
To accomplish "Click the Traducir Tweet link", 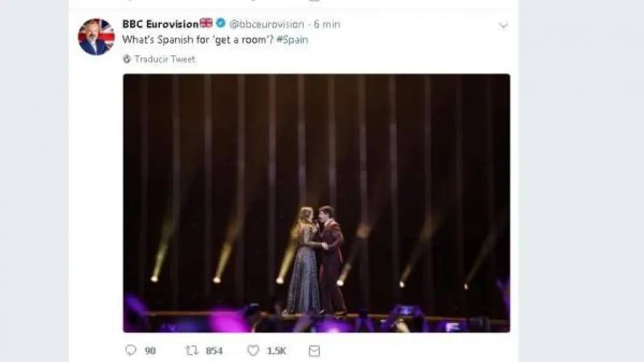I will [165, 59].
